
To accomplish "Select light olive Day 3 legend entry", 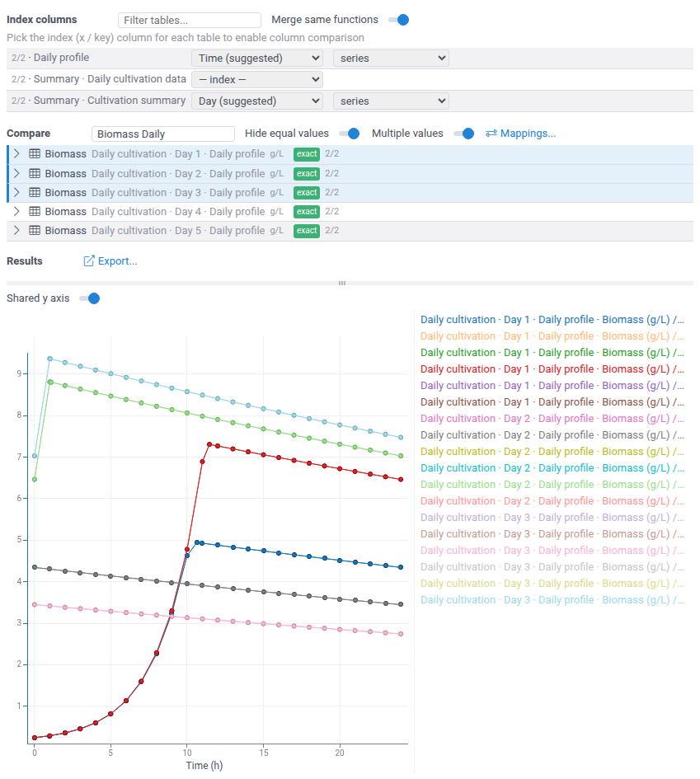I will 552,584.
